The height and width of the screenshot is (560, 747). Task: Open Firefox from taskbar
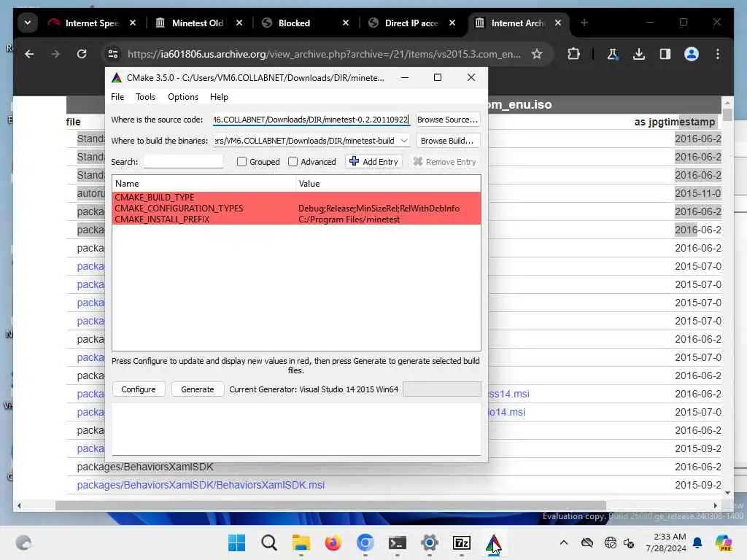[333, 542]
